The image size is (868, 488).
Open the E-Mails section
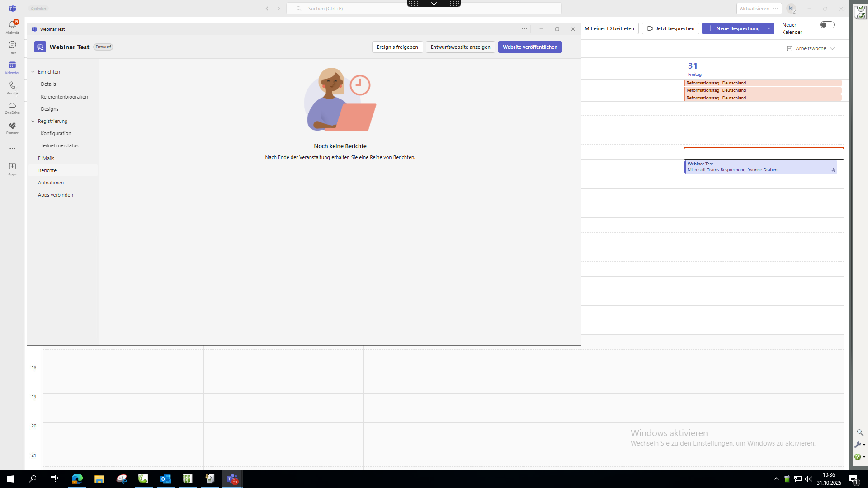click(46, 158)
